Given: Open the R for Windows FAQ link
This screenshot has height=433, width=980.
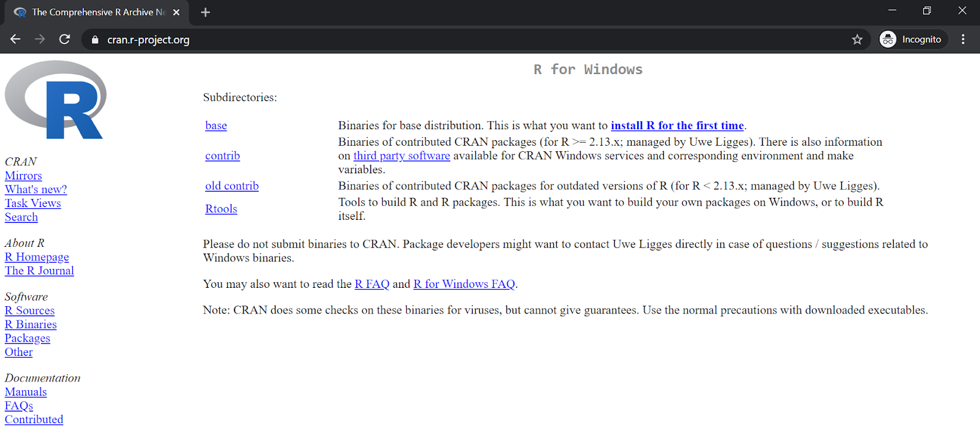Looking at the screenshot, I should coord(464,284).
